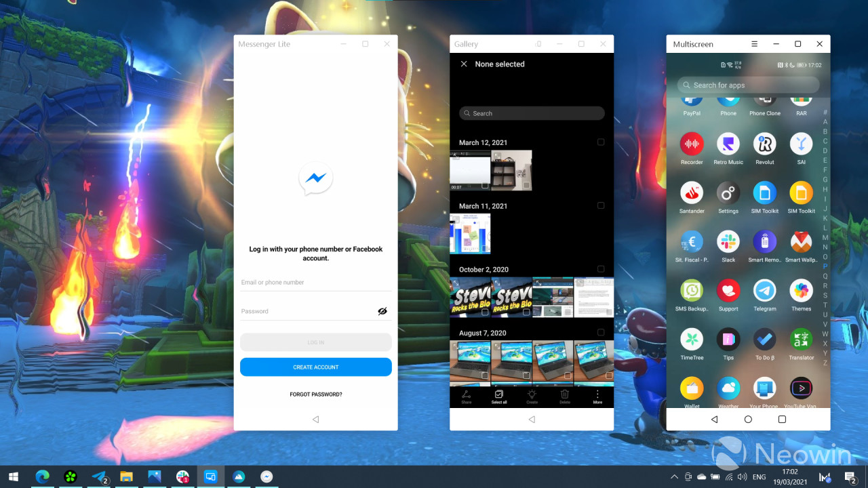Open the Tips app
Viewport: 868px width, 488px height.
pyautogui.click(x=728, y=339)
